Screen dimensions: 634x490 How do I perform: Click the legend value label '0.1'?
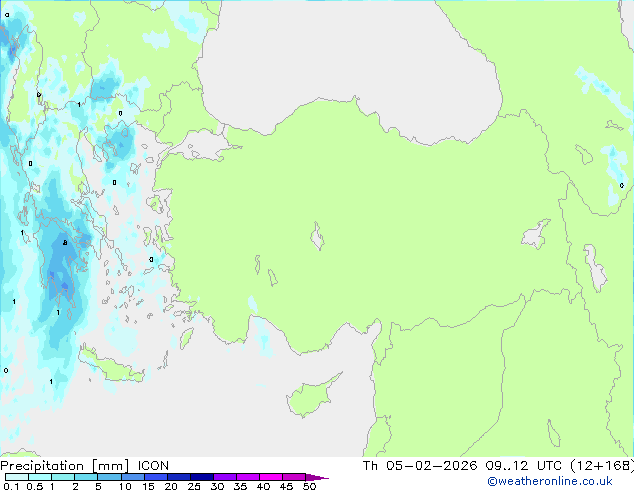point(11,486)
